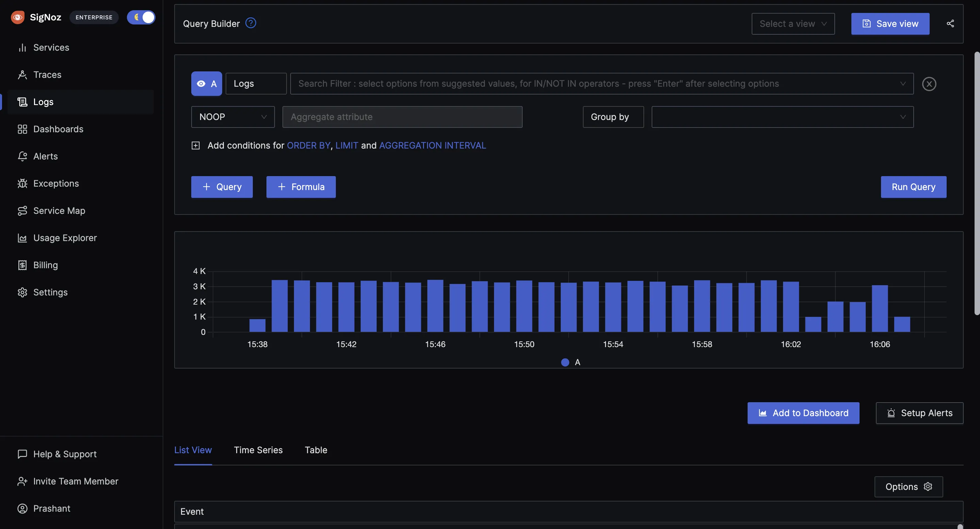This screenshot has height=529, width=980.
Task: Click the Billing receipt icon
Action: click(x=22, y=265)
